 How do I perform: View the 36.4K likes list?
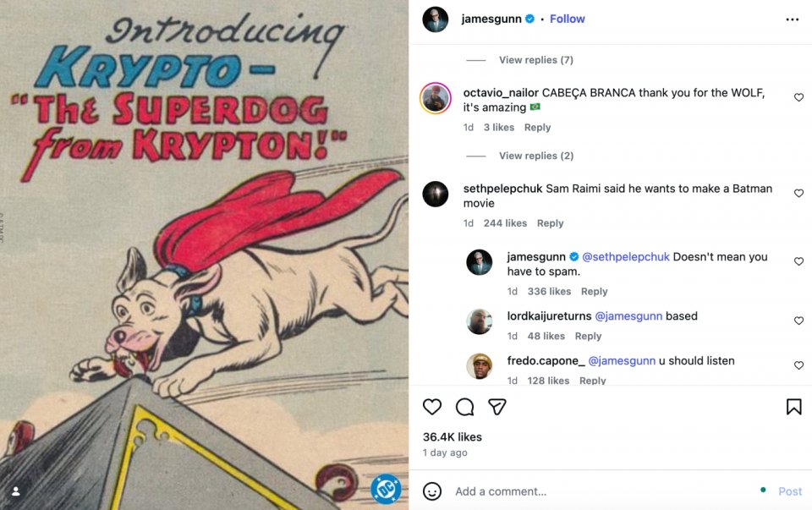[x=452, y=437]
